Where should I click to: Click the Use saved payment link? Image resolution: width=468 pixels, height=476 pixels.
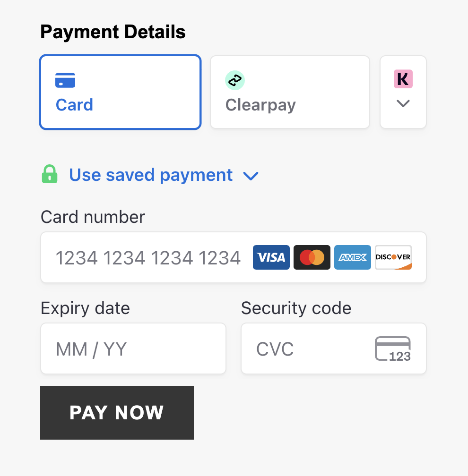150,175
